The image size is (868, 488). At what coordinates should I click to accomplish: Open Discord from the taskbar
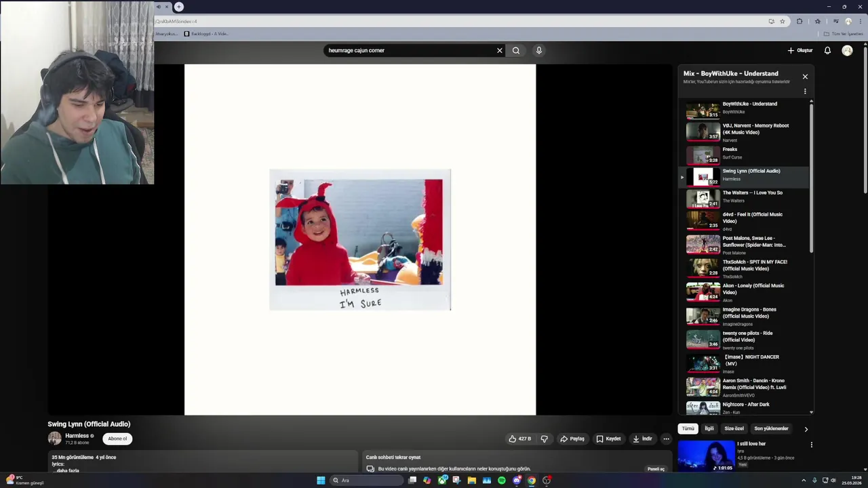point(517,480)
